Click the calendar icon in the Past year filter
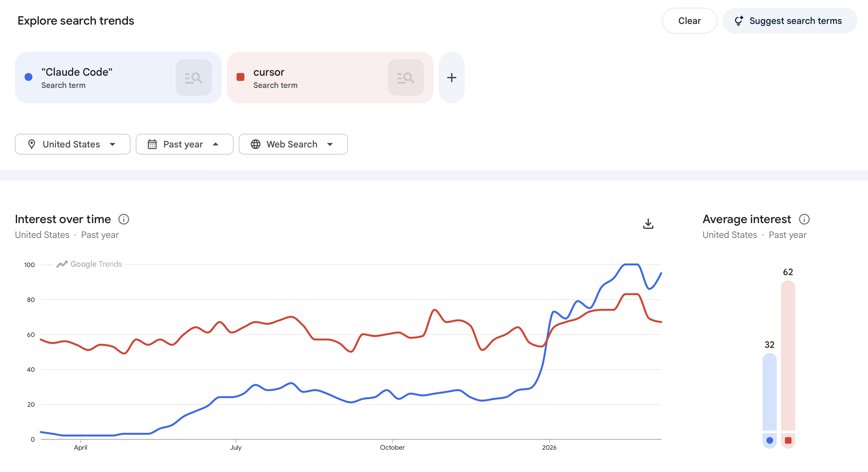The width and height of the screenshot is (868, 472). click(152, 144)
